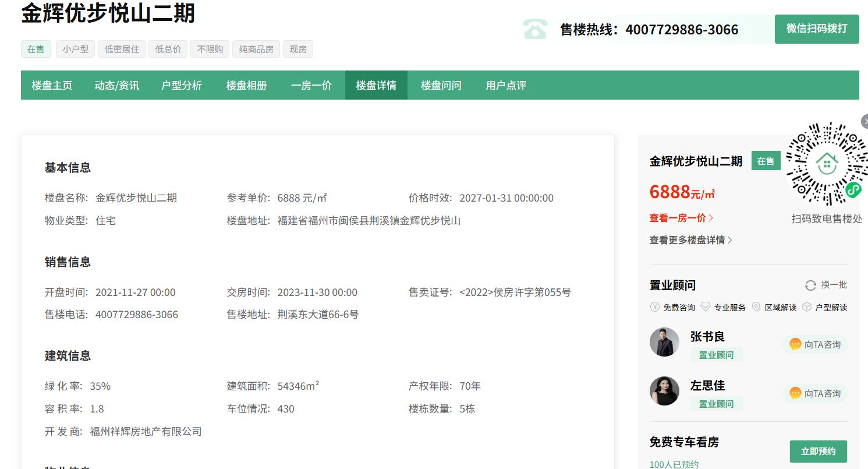Click the phone icon beside the sales hotline
This screenshot has width=868, height=469.
(534, 29)
